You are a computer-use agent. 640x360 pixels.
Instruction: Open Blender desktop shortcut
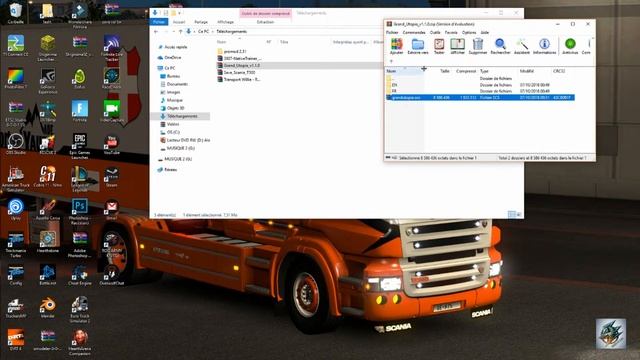click(x=48, y=307)
